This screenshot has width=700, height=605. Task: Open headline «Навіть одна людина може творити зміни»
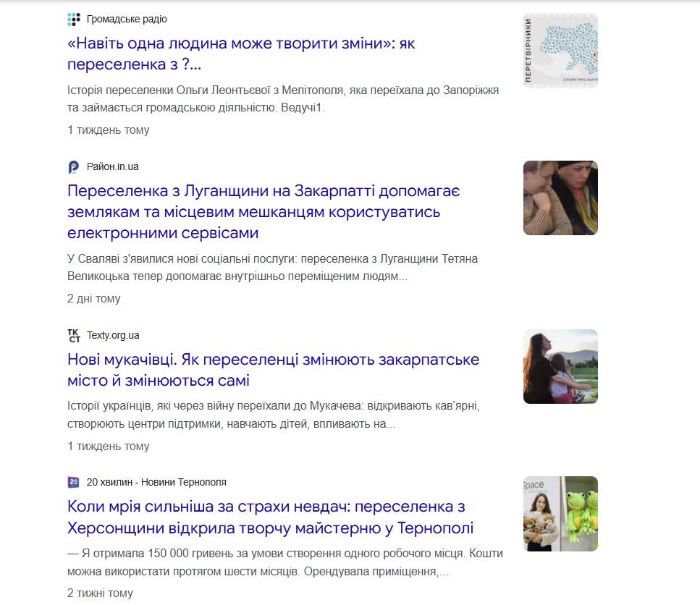pyautogui.click(x=241, y=54)
